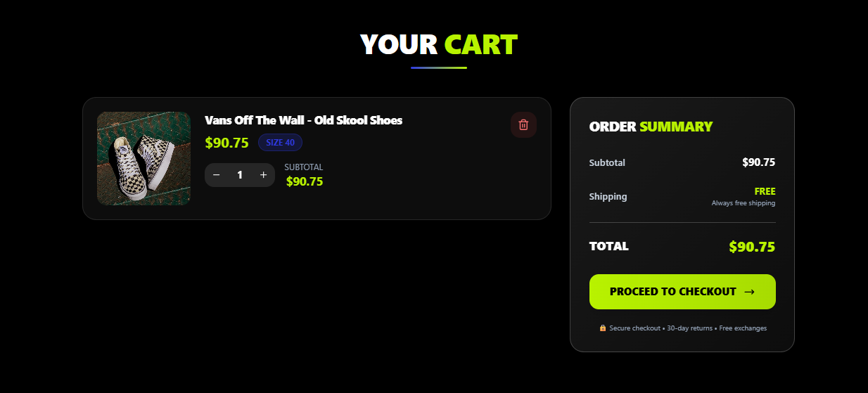This screenshot has width=868, height=393.
Task: Click the Always free shipping note
Action: point(743,203)
